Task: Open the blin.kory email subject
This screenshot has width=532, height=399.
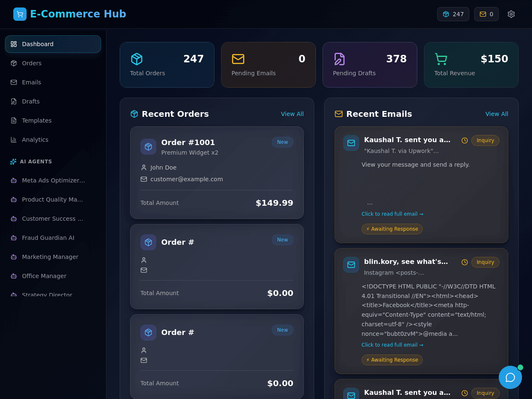Action: [406, 262]
